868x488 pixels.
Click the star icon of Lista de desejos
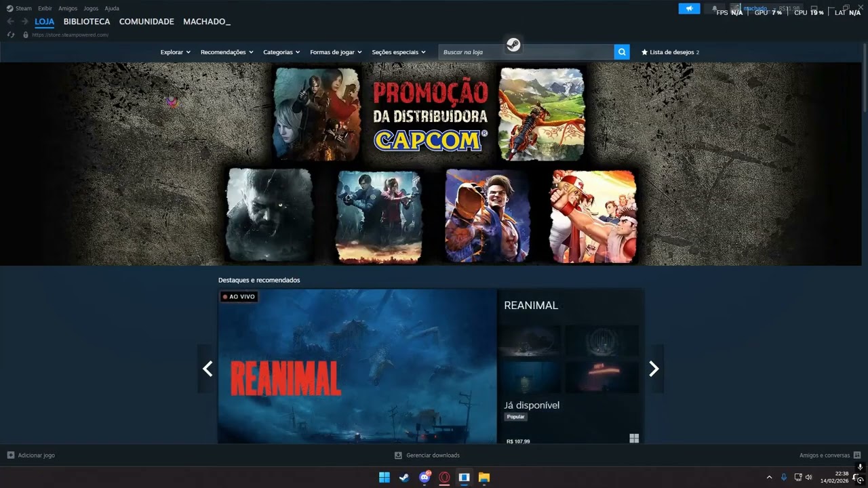tap(645, 52)
